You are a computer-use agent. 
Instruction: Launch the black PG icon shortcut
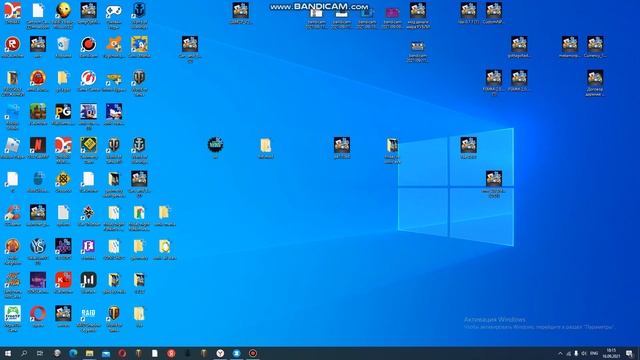coord(63,111)
